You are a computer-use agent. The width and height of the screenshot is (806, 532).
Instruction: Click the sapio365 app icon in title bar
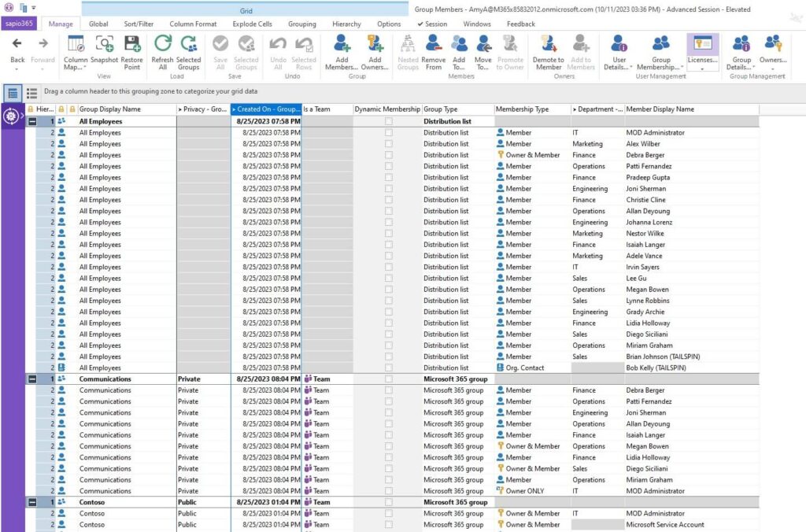pos(9,8)
